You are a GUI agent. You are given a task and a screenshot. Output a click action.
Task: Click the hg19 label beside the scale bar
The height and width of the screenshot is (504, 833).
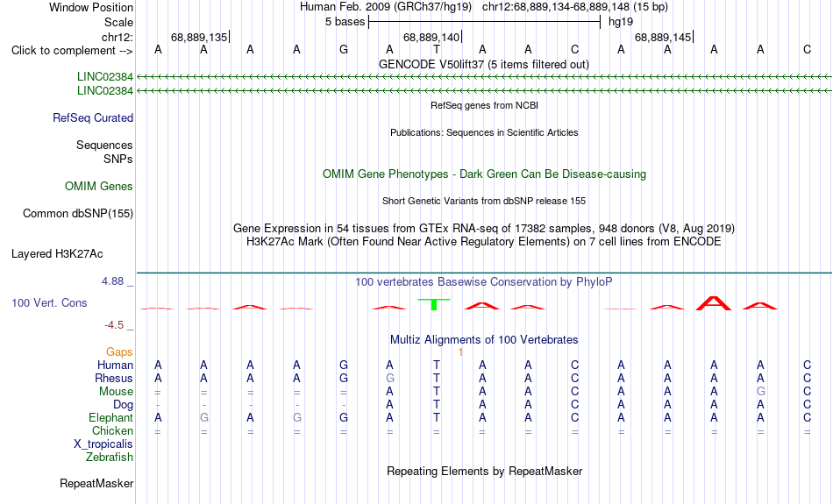coord(621,22)
